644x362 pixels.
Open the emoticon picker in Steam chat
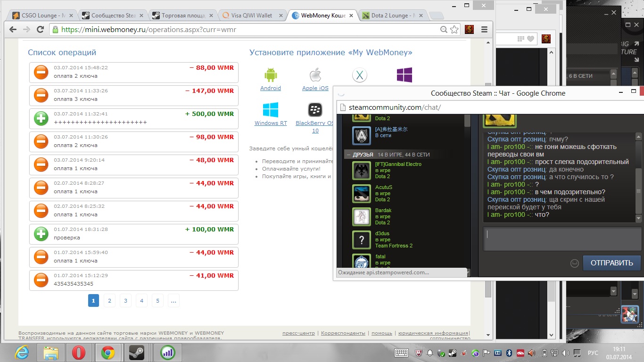click(x=574, y=263)
